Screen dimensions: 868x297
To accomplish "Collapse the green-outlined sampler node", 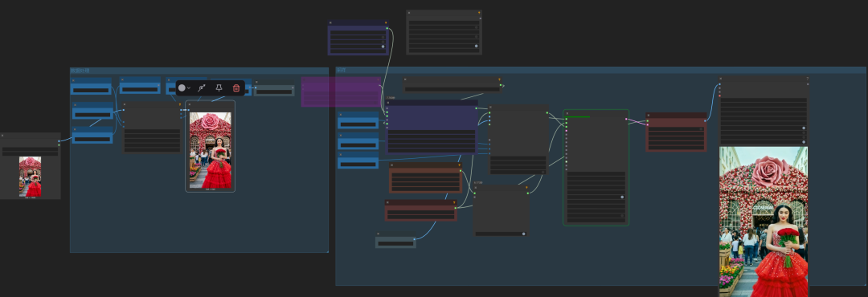I will [x=567, y=113].
